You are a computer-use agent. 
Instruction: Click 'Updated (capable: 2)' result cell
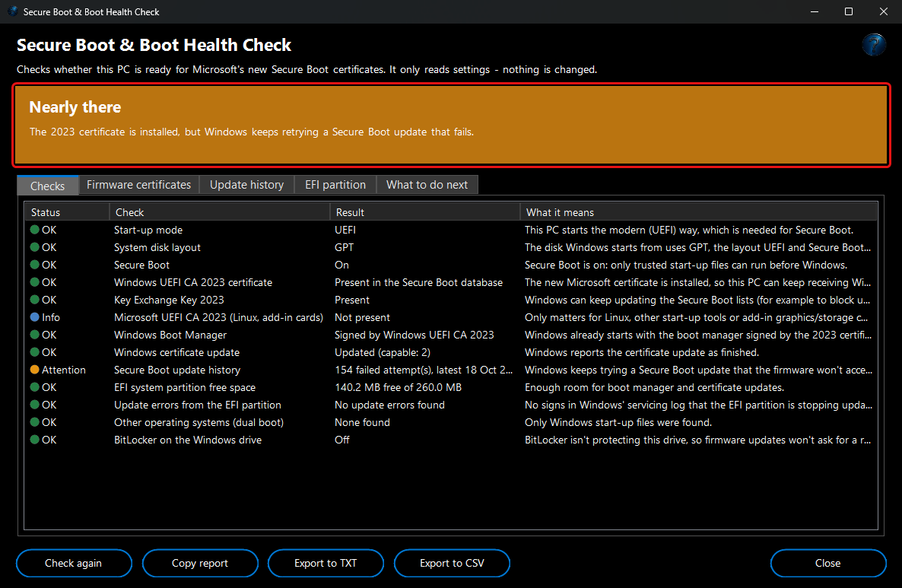point(383,352)
